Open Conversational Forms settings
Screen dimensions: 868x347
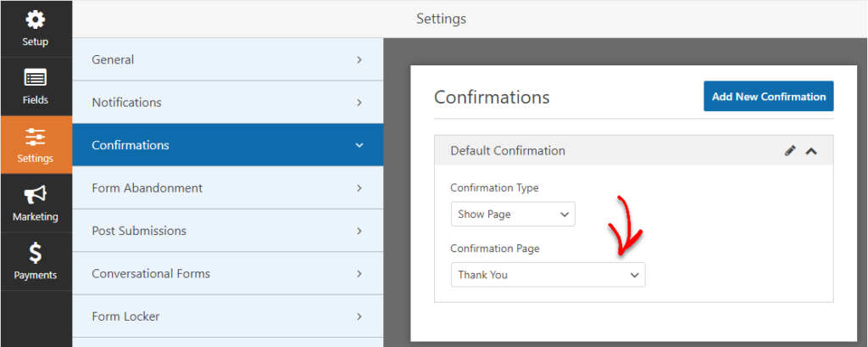[227, 273]
